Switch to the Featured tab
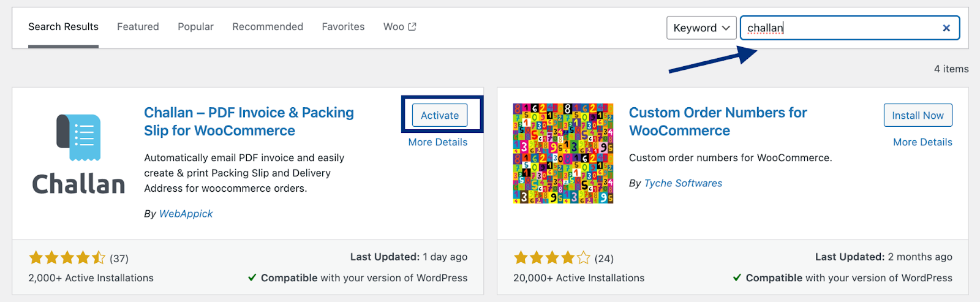 click(x=138, y=27)
